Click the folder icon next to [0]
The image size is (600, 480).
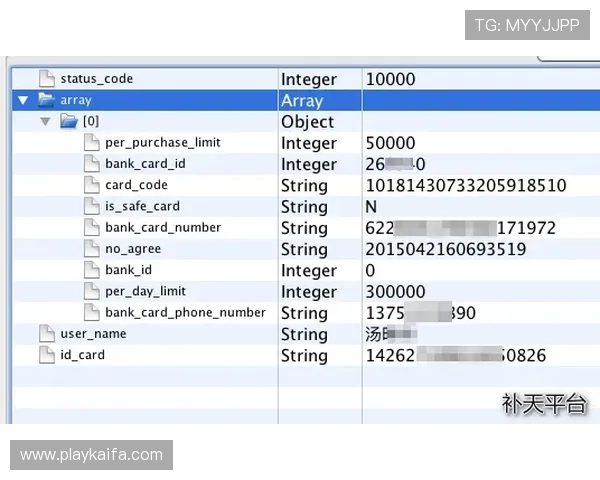69,122
